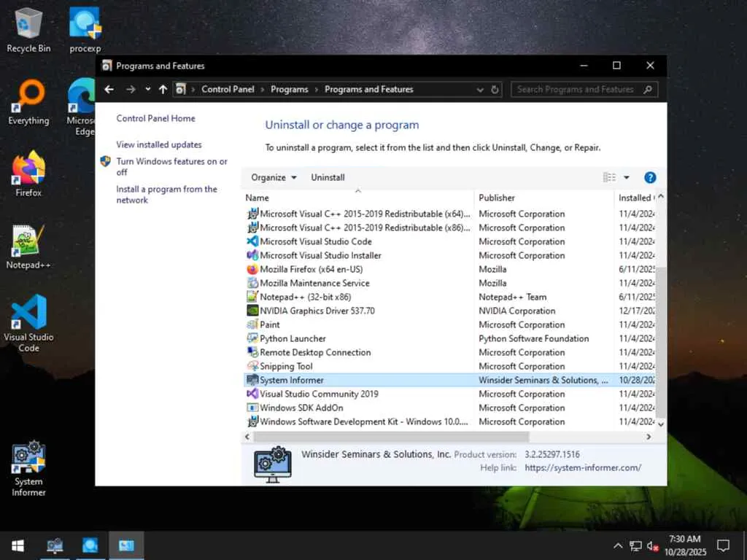Screen dimensions: 747x560
Task: Select the Notepad++ (32-bit x86) list icon
Action: click(252, 297)
